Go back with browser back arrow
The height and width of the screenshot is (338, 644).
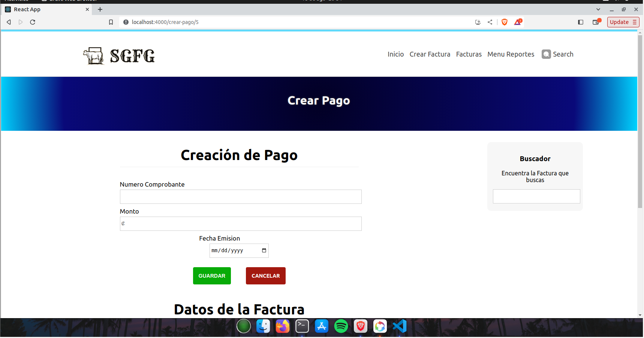point(9,22)
